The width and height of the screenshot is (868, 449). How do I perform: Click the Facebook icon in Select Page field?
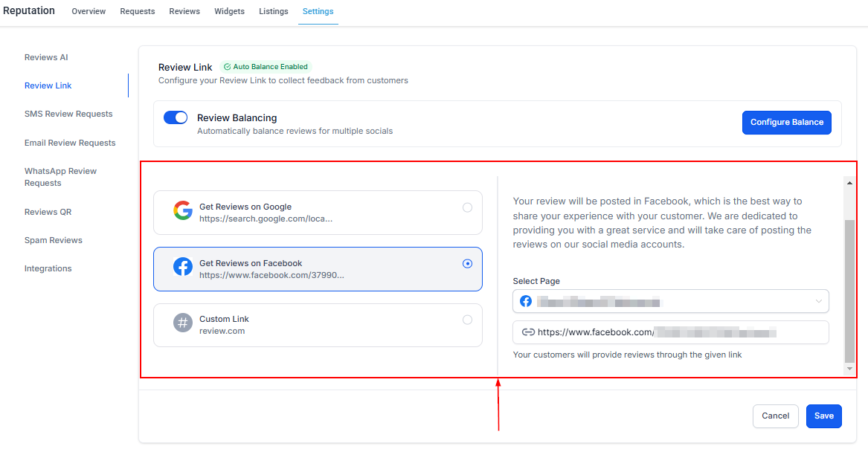pos(526,301)
